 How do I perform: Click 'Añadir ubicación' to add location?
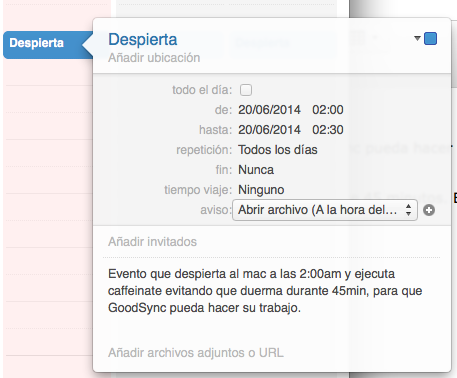tap(154, 58)
